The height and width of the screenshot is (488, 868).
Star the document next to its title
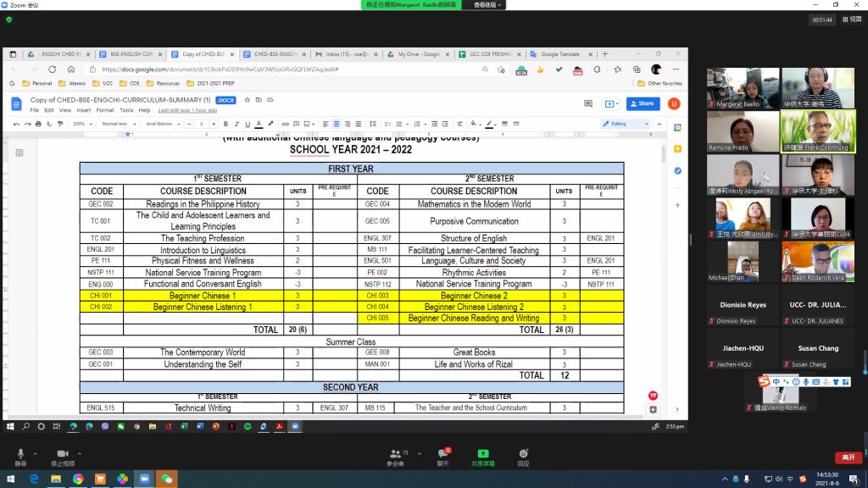[247, 100]
